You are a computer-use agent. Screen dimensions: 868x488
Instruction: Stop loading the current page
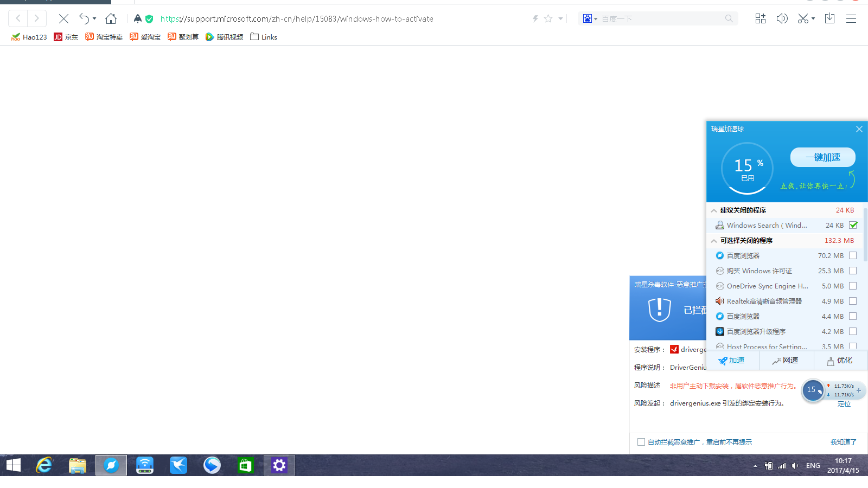(x=63, y=18)
